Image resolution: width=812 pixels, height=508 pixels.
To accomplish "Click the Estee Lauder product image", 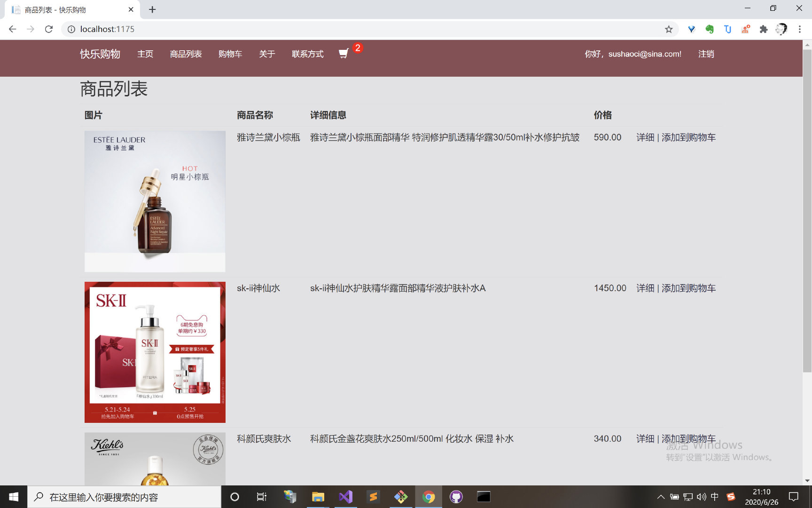I will click(155, 201).
